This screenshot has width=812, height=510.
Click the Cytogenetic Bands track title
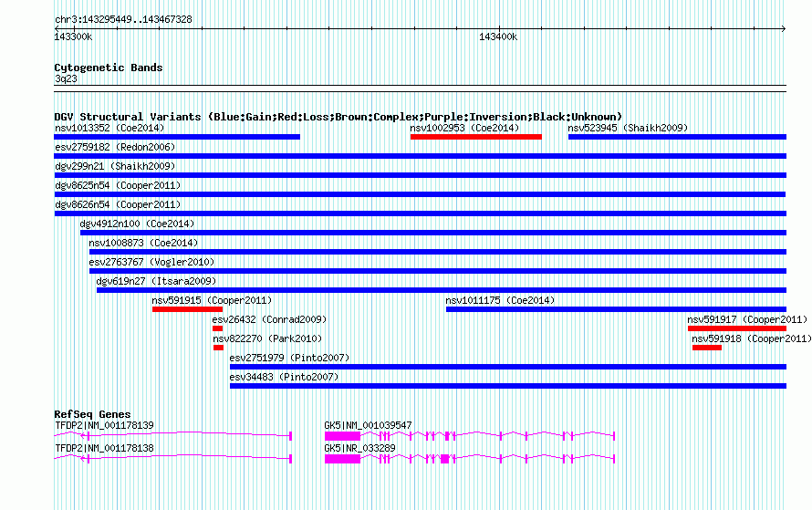[x=109, y=68]
